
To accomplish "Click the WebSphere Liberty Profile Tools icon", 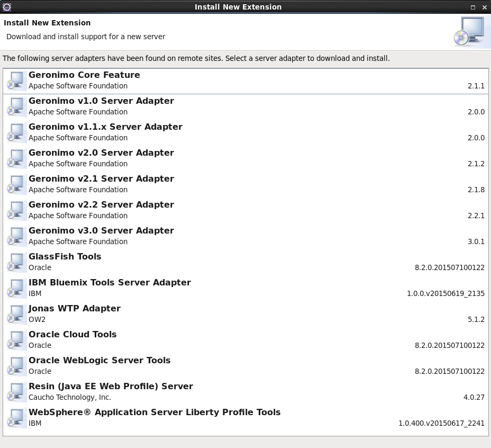I will click(x=16, y=418).
